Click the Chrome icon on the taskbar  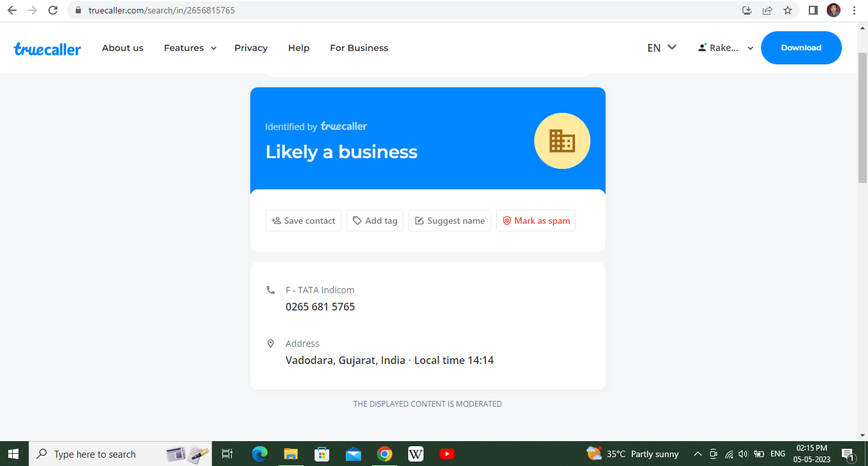click(x=384, y=454)
